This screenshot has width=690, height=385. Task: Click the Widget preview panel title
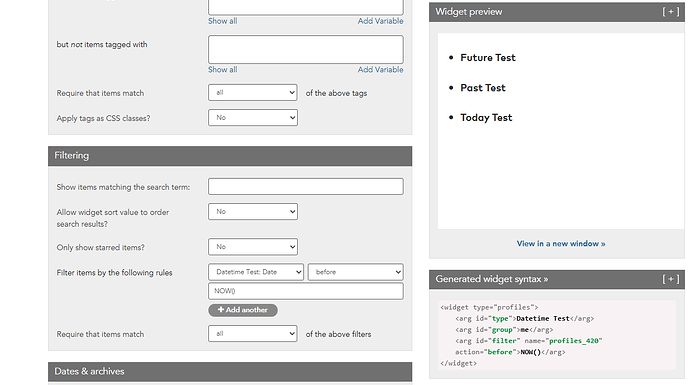469,12
